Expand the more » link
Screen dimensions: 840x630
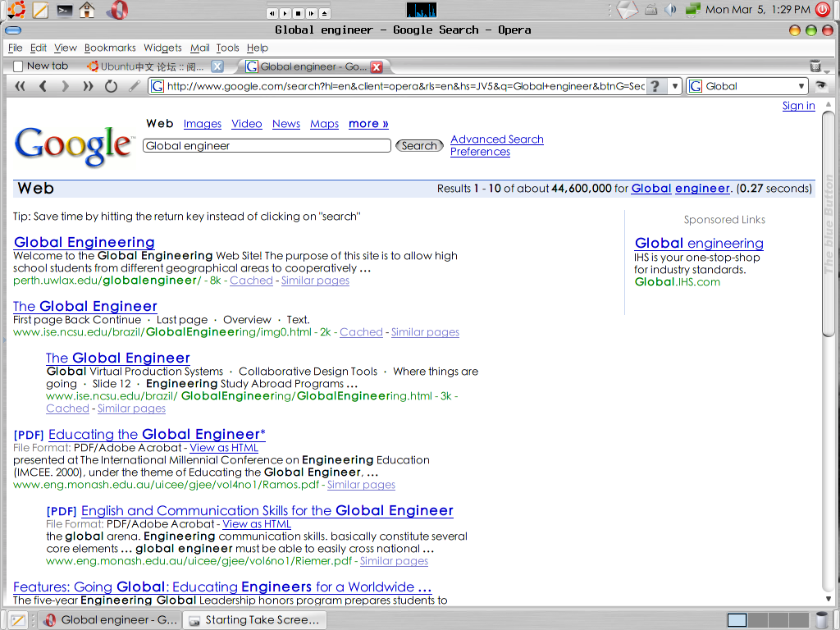(x=368, y=124)
